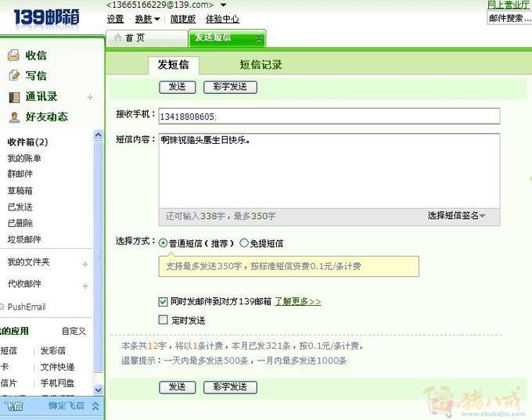This screenshot has height=420, width=532.
Task: Click the 接收手机 phone number field
Action: [x=329, y=117]
